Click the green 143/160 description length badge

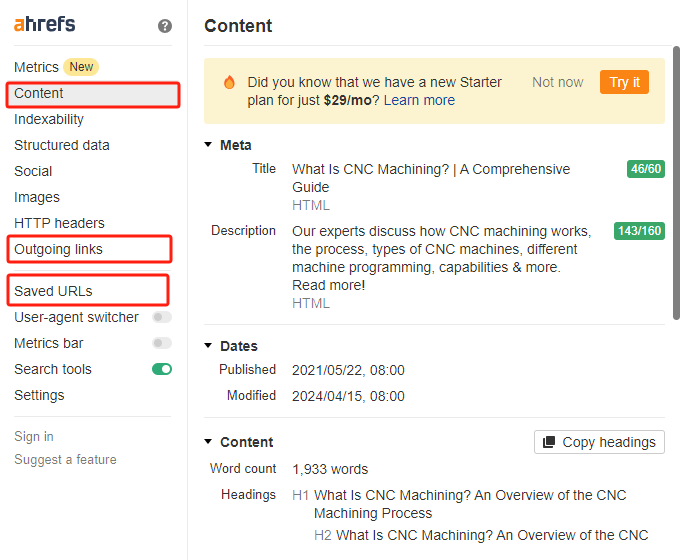pyautogui.click(x=639, y=231)
